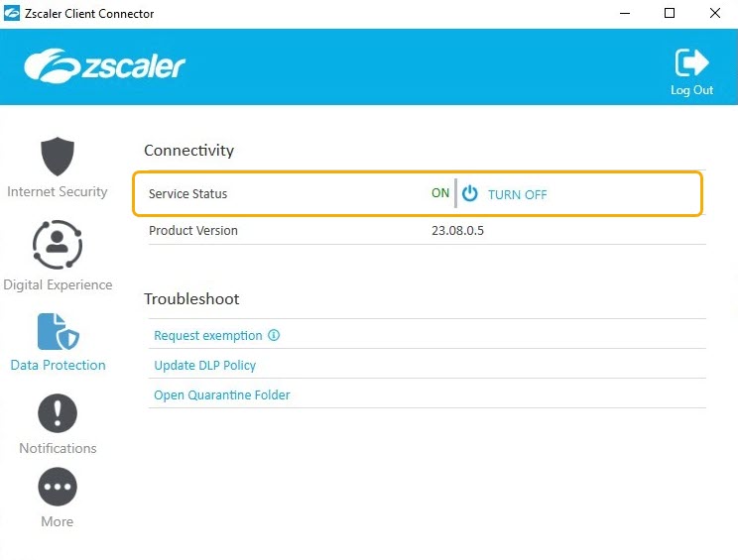Screen dimensions: 738x560
Task: Click the Internet Security shield icon
Action: click(58, 157)
